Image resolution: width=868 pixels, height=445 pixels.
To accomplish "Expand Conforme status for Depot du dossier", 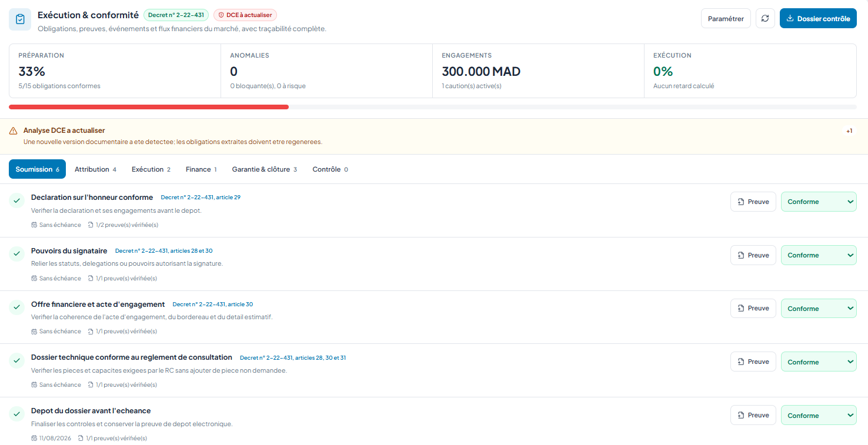I will pos(819,415).
